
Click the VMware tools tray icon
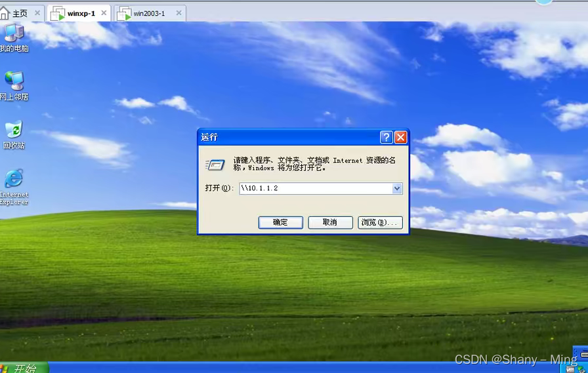[x=570, y=369]
